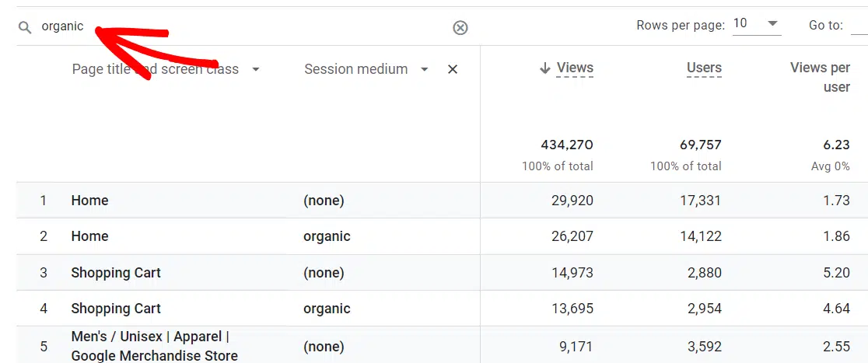Click the total views 434,270 summary
Viewport: 868px width, 363px height.
click(x=567, y=145)
